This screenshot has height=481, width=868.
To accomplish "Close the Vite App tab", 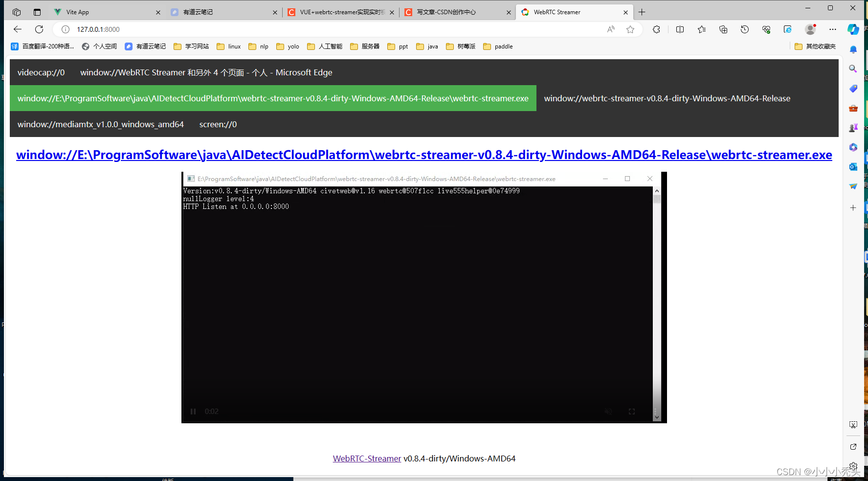I will [x=158, y=12].
